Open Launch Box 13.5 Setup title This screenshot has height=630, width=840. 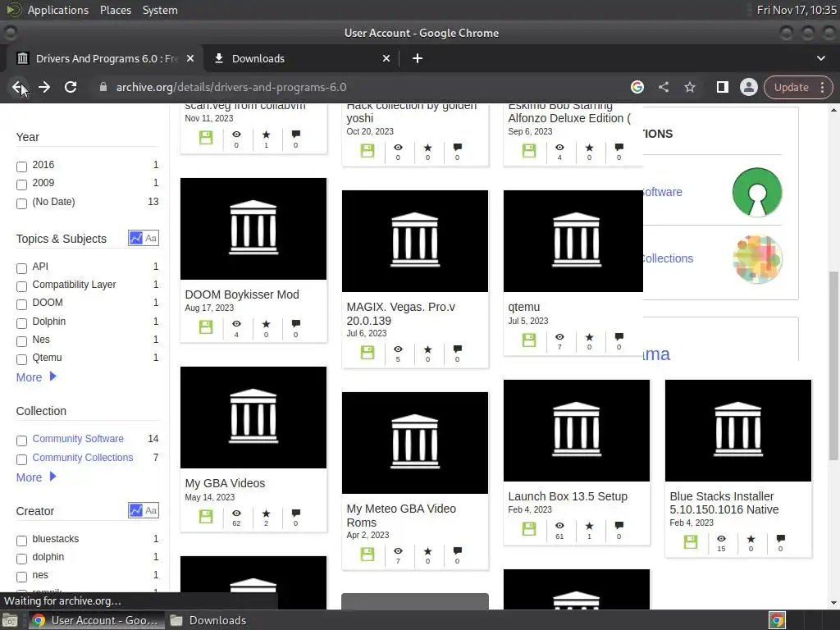tap(568, 496)
